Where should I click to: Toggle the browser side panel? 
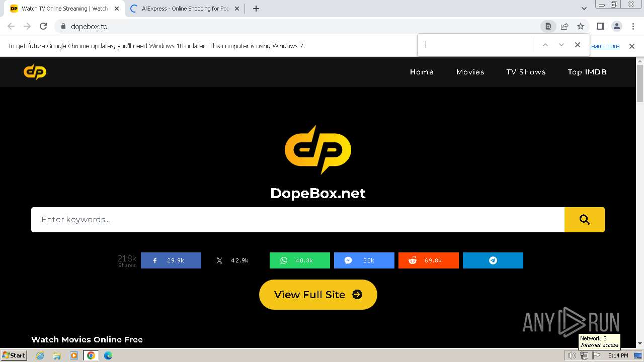(x=600, y=26)
